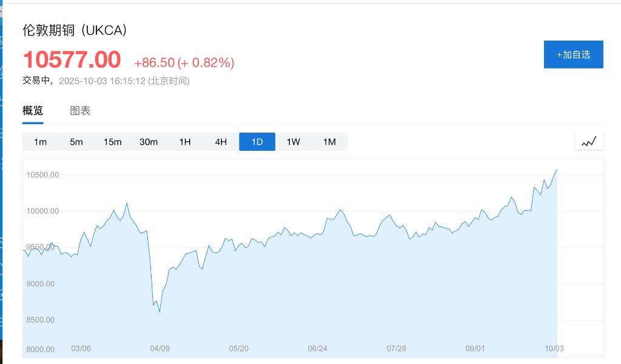
Task: Click the line chart type icon
Action: (x=589, y=142)
